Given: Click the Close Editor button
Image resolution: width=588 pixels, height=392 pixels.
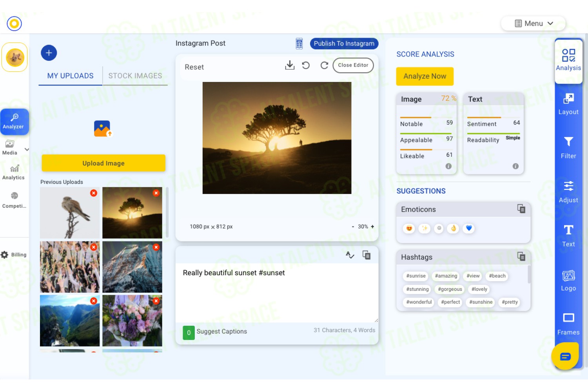Looking at the screenshot, I should [x=353, y=65].
